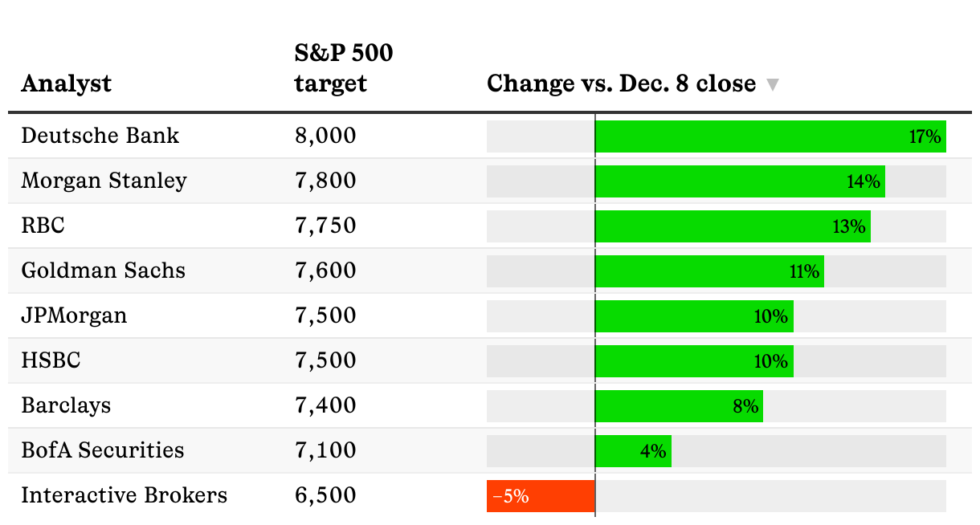Click the 11% change bar
The width and height of the screenshot is (980, 525).
pyautogui.click(x=708, y=271)
